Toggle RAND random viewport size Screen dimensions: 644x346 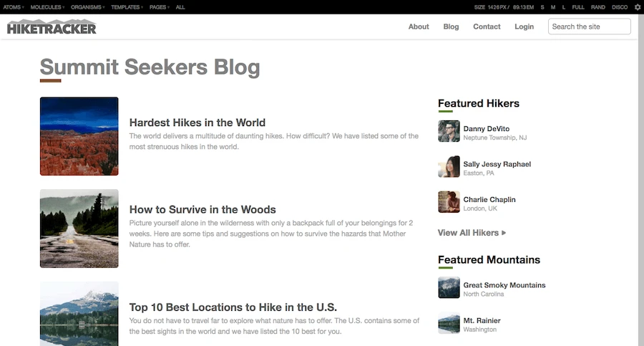[x=598, y=7]
